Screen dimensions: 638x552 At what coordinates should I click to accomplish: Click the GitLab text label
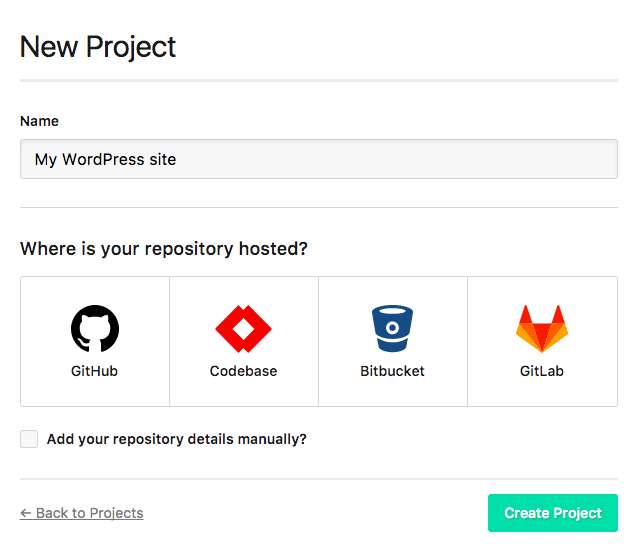(x=542, y=371)
